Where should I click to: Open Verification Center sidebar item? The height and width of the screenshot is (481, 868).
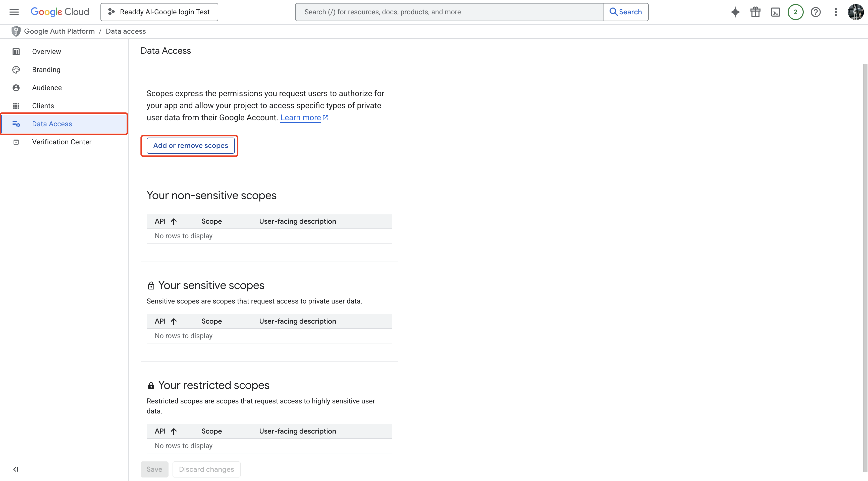pos(62,142)
